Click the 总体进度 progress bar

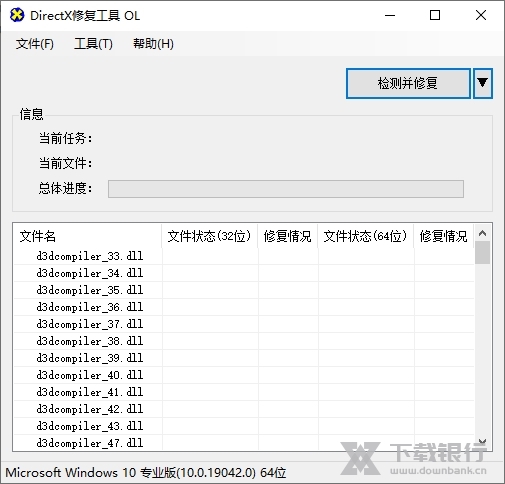point(286,189)
